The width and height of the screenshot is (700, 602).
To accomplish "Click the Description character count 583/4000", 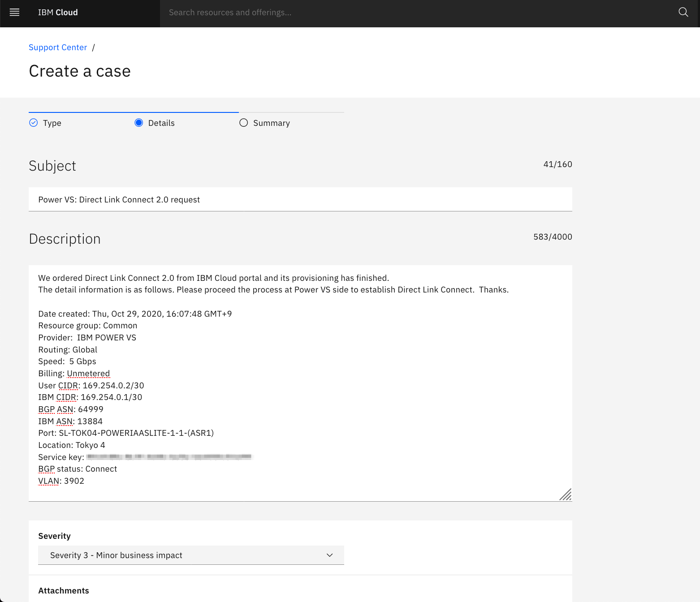I will click(x=553, y=237).
